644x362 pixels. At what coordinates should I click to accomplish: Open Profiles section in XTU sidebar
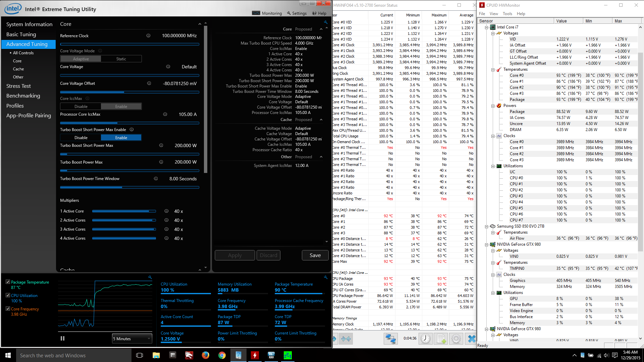click(15, 106)
